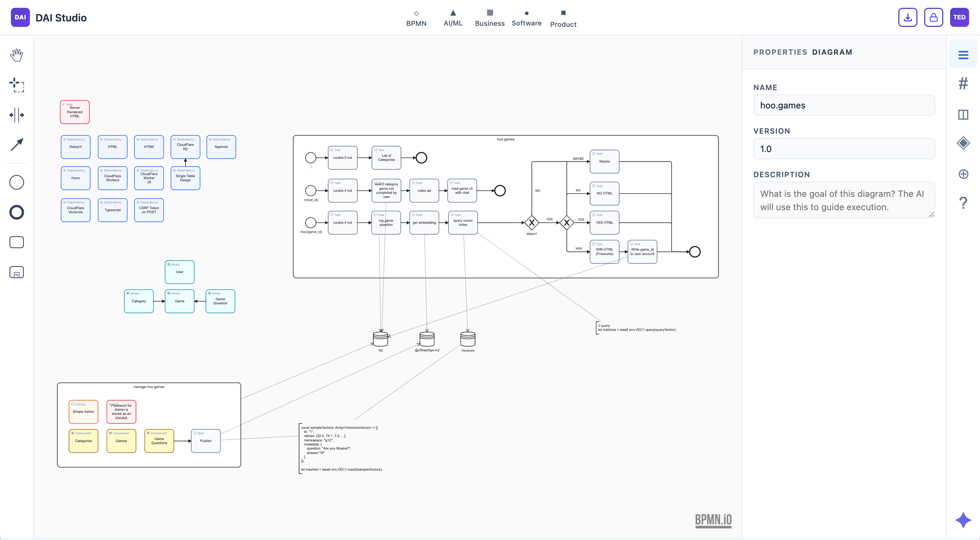Screen dimensions: 980x540
Task: Select the User model node
Action: [180, 272]
